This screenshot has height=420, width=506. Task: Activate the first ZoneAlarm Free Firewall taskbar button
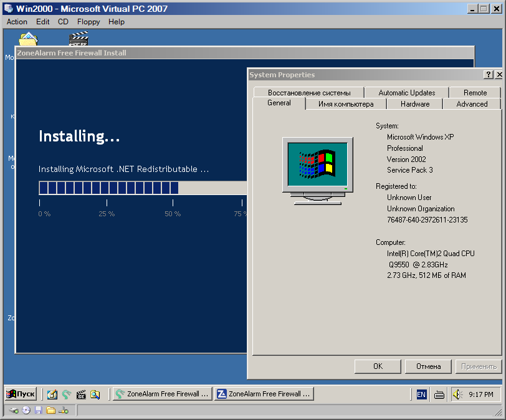(x=162, y=394)
